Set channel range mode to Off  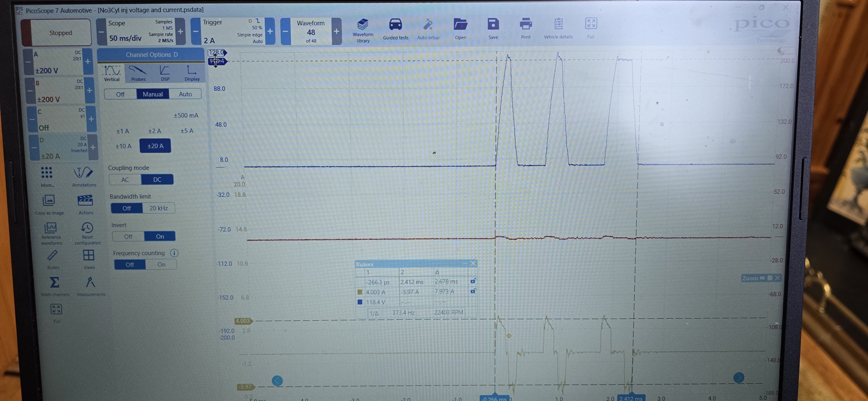120,94
